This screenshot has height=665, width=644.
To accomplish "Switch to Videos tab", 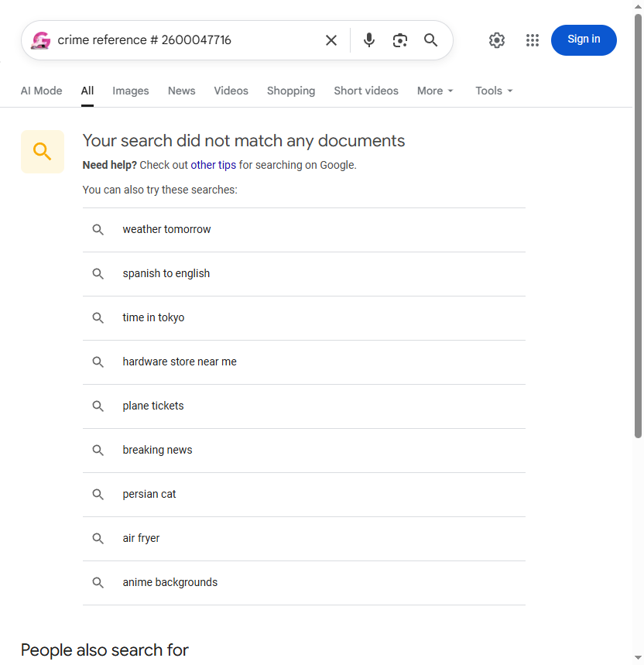I will click(x=231, y=91).
